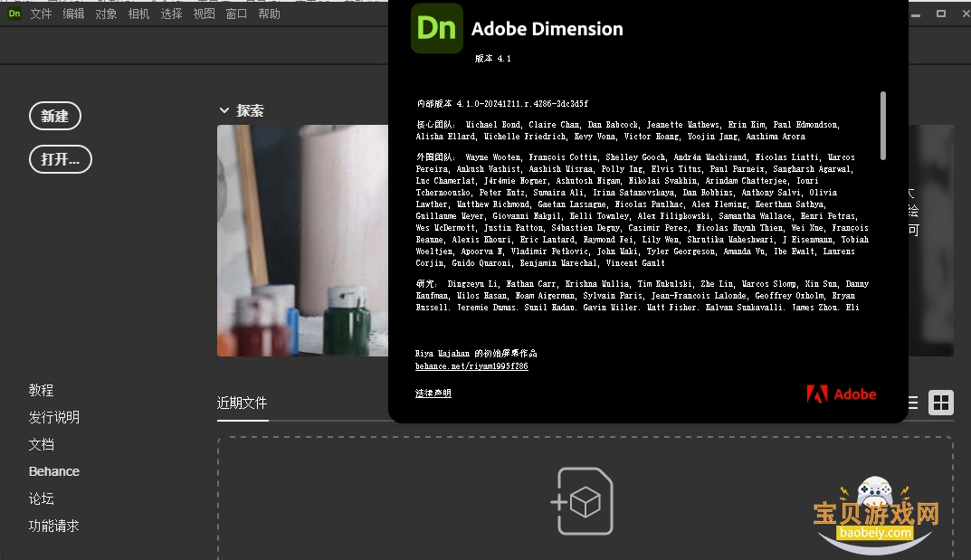Click the 打开... button
971x560 pixels.
pos(61,159)
